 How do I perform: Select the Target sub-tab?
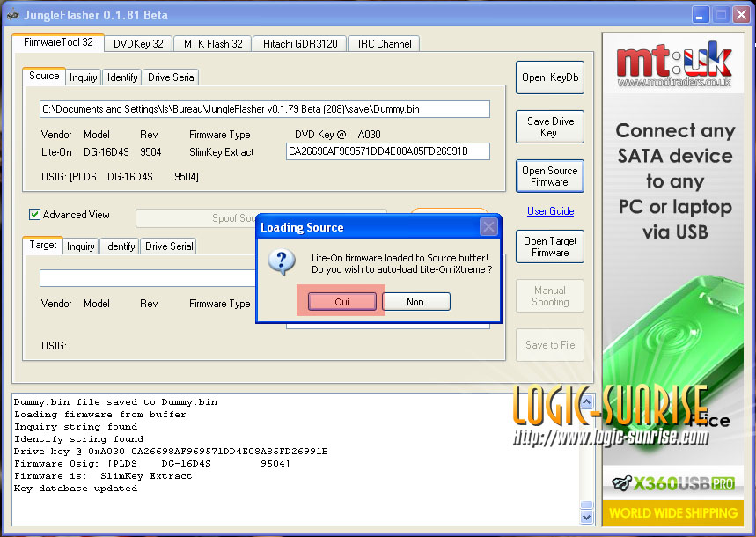(x=43, y=245)
